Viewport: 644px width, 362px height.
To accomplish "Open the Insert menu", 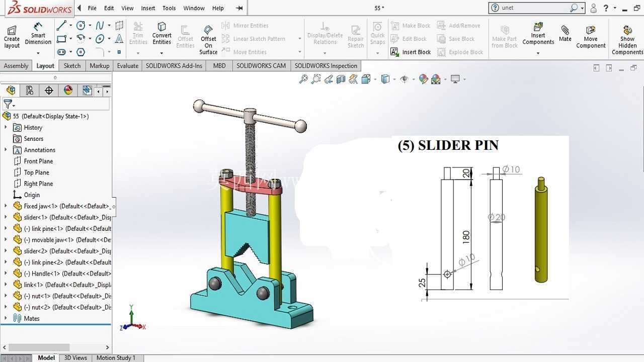I will tap(148, 8).
